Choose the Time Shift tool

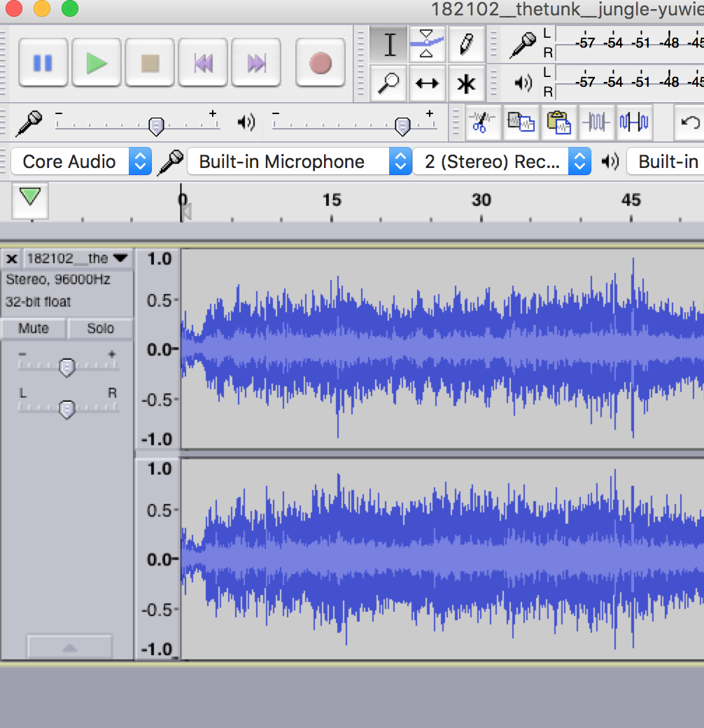(x=428, y=83)
